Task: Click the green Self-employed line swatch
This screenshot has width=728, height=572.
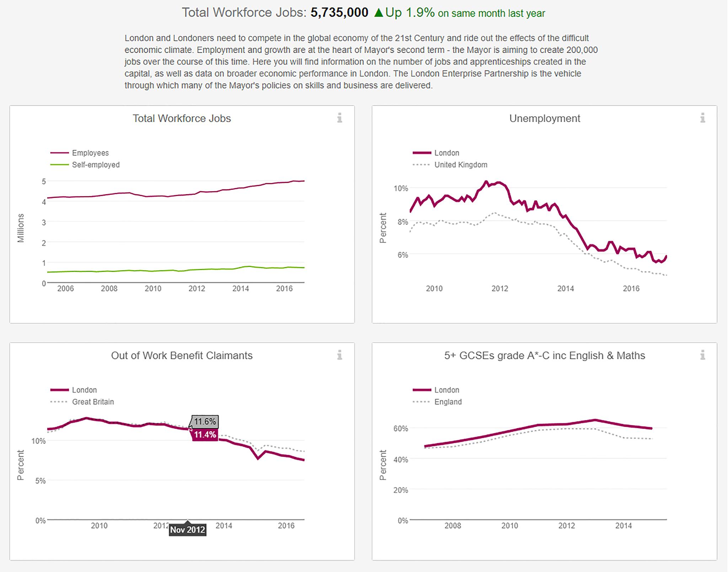Action: tap(59, 165)
